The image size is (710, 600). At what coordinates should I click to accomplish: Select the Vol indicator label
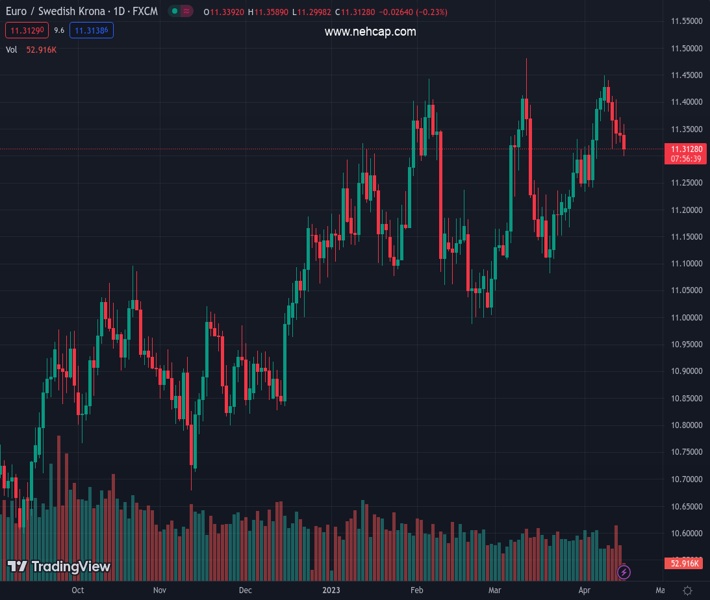click(12, 49)
